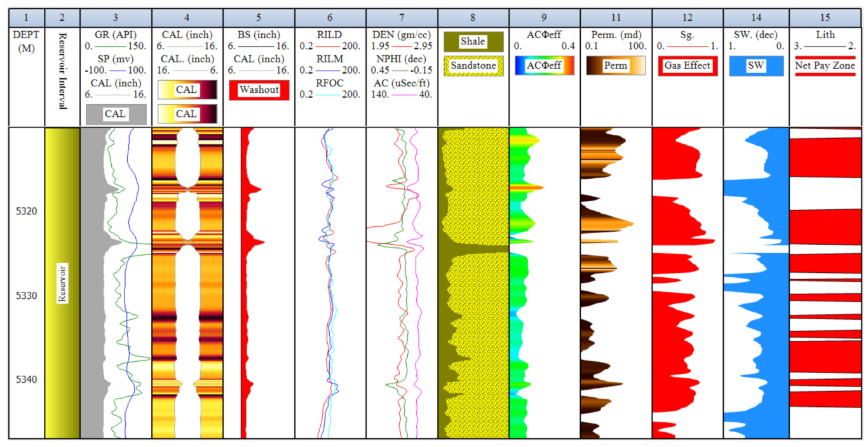Click the ACΦeff title in track 9
This screenshot has width=868, height=447.
tap(544, 35)
